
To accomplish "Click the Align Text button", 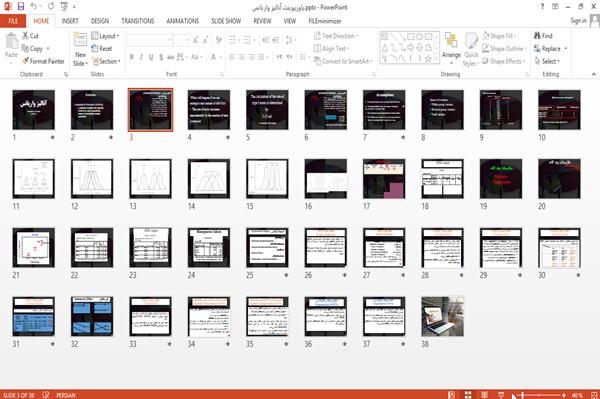I will coord(331,49).
